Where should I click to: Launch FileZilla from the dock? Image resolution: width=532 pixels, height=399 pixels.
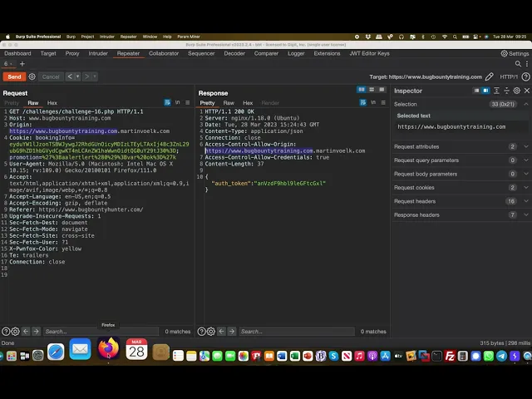(x=450, y=356)
